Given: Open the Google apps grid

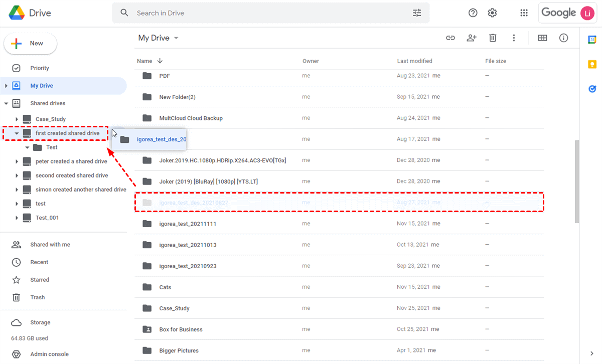Looking at the screenshot, I should pyautogui.click(x=524, y=13).
